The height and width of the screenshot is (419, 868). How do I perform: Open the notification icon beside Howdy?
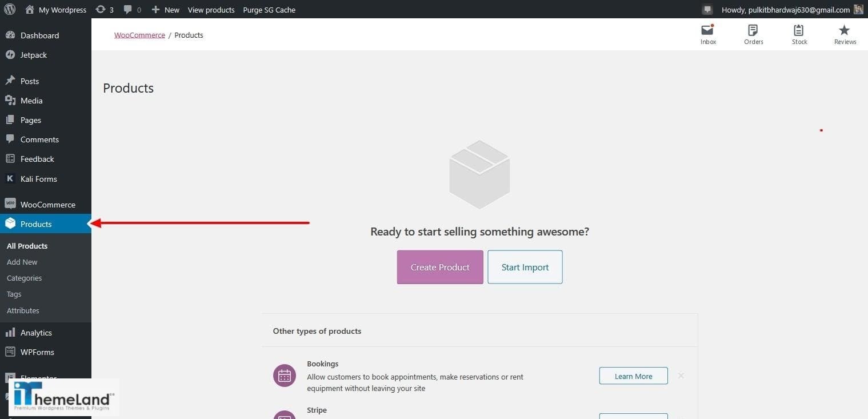click(x=707, y=10)
